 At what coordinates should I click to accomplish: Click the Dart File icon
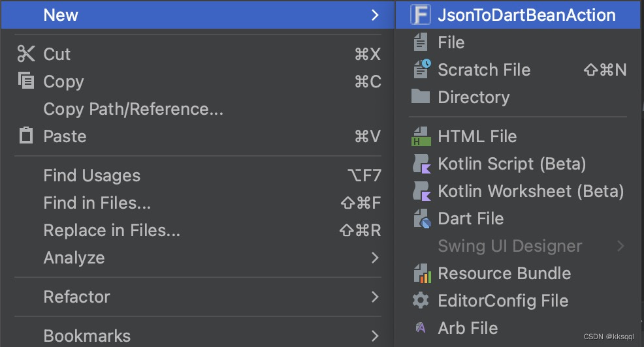tap(422, 219)
